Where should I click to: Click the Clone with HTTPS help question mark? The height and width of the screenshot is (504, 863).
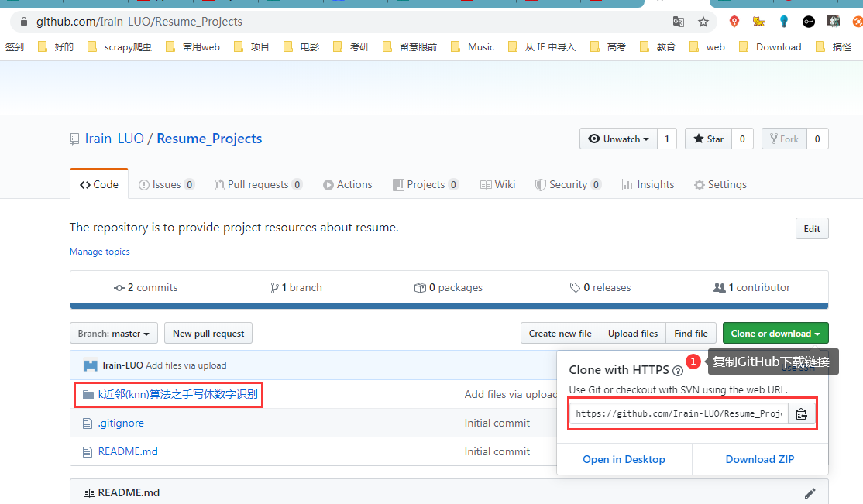[678, 371]
